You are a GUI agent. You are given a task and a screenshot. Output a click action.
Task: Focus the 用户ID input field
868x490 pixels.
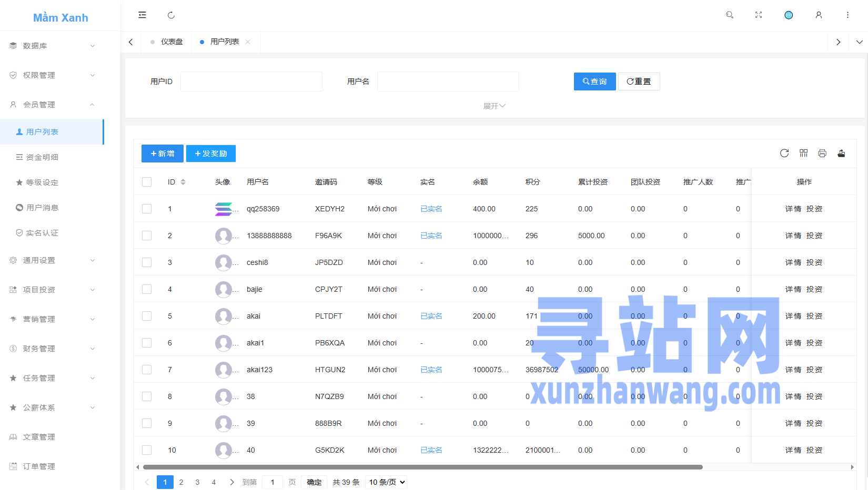[x=251, y=81]
